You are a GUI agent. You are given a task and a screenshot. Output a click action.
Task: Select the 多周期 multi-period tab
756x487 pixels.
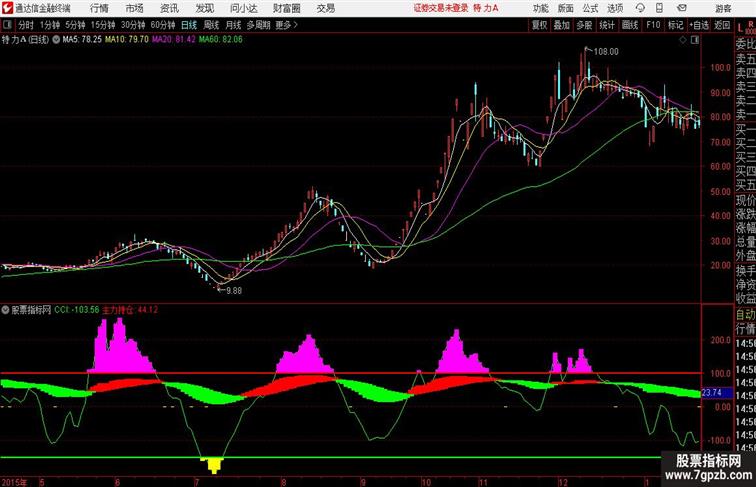click(x=258, y=25)
